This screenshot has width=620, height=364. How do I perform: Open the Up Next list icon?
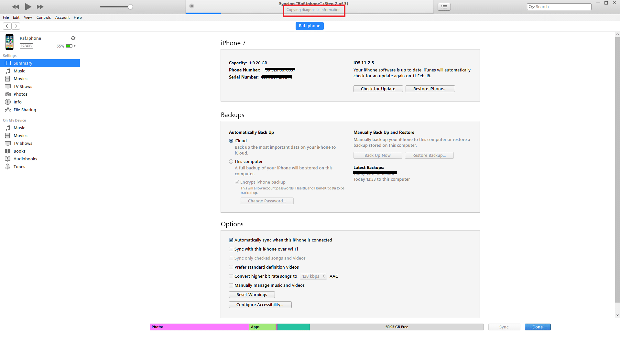click(444, 7)
